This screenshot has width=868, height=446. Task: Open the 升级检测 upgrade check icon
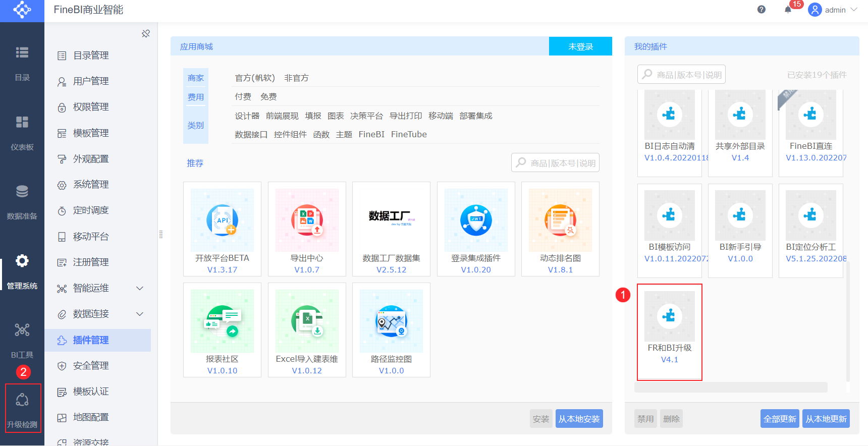click(22, 400)
